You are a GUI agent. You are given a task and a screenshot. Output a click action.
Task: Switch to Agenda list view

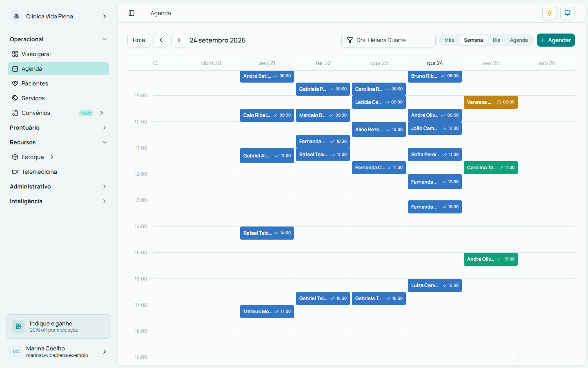[x=519, y=40]
